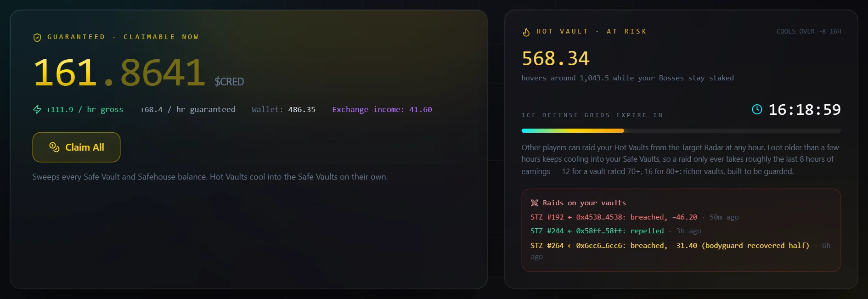This screenshot has width=868, height=299.
Task: Click the 'Raids on your vaults' heading
Action: tap(584, 203)
